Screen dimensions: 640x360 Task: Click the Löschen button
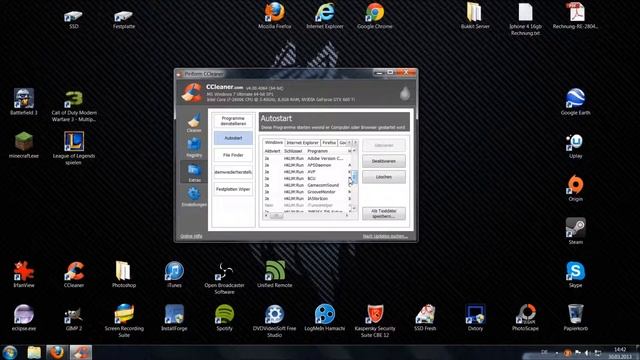(x=384, y=177)
